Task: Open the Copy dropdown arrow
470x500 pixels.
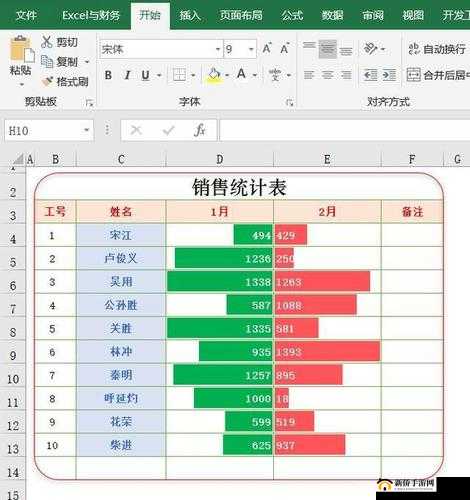Action: (87, 62)
